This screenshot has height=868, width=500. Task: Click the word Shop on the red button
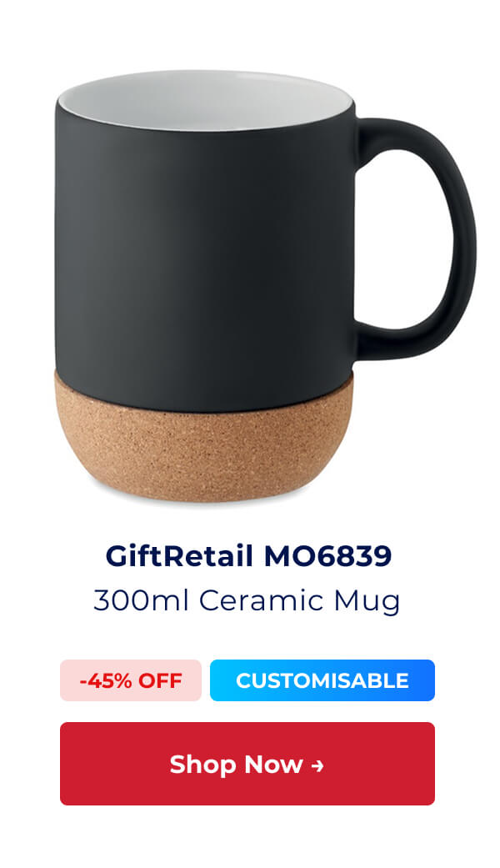[x=203, y=765]
